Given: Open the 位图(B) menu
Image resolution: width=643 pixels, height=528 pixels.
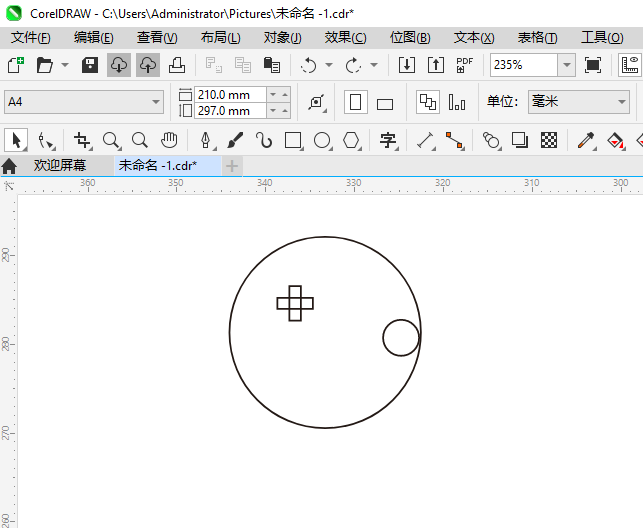Looking at the screenshot, I should [410, 38].
